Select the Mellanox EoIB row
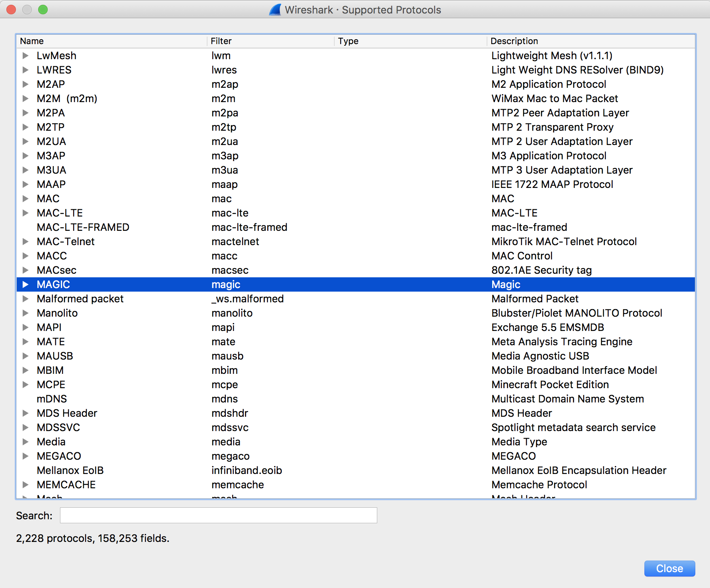Viewport: 710px width, 588px height. (70, 470)
